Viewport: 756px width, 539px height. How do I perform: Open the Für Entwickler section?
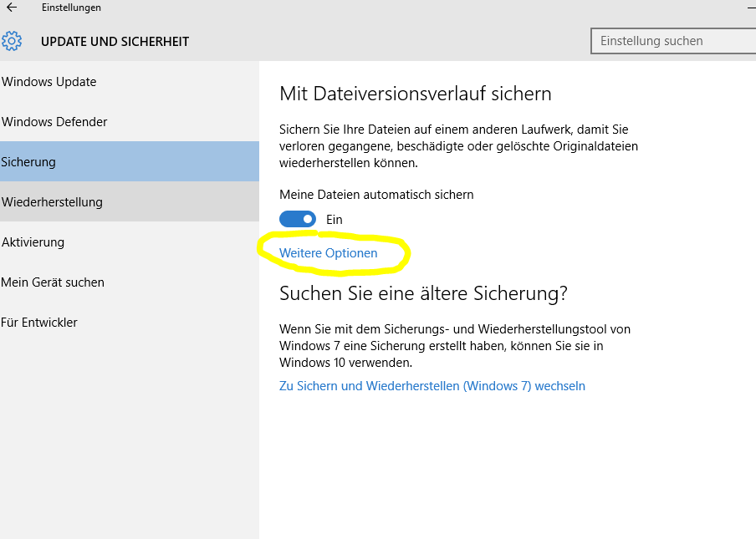(130, 322)
